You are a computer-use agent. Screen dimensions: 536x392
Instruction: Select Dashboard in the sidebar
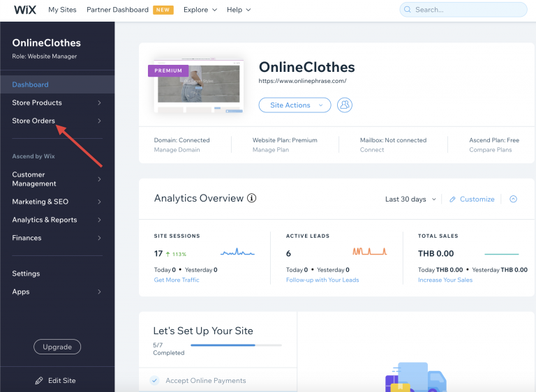pos(57,84)
